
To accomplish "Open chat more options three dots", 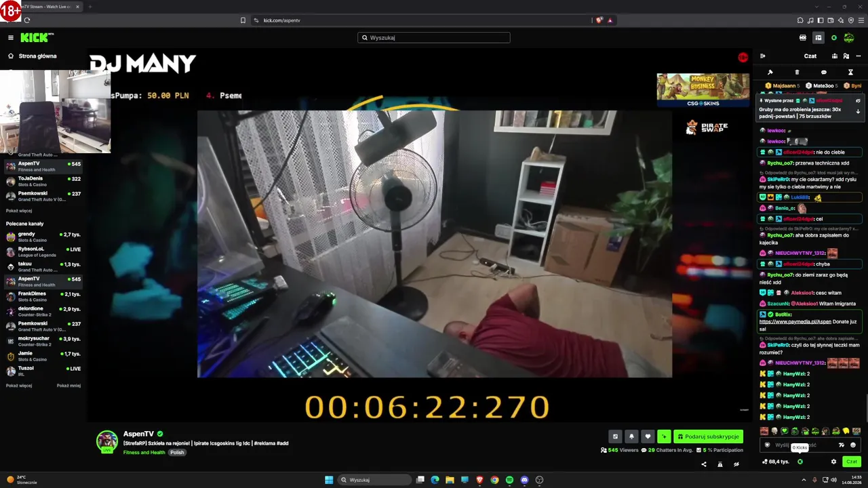I will pyautogui.click(x=858, y=56).
